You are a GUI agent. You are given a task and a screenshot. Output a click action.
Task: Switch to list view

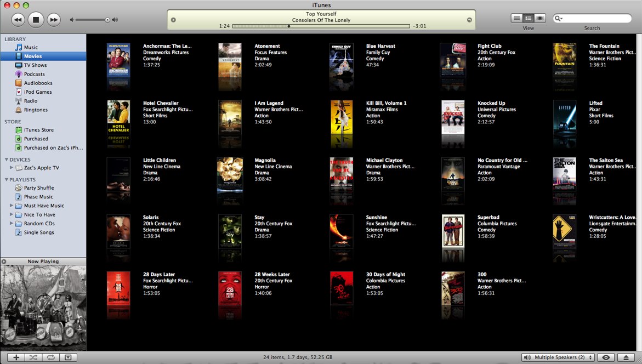point(516,18)
